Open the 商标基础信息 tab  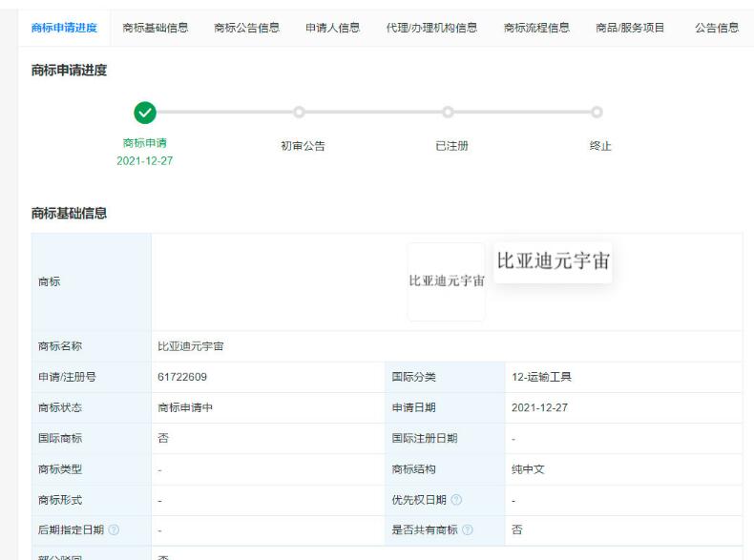pos(156,28)
